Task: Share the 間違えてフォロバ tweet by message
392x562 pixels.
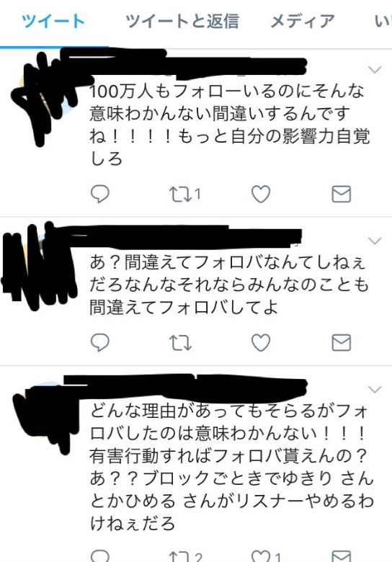Action: click(341, 342)
